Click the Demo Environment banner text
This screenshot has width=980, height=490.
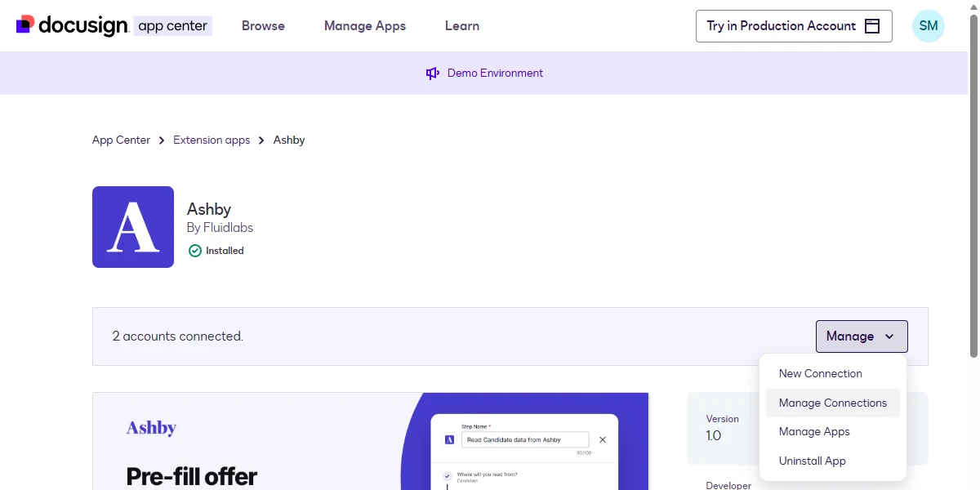[495, 73]
